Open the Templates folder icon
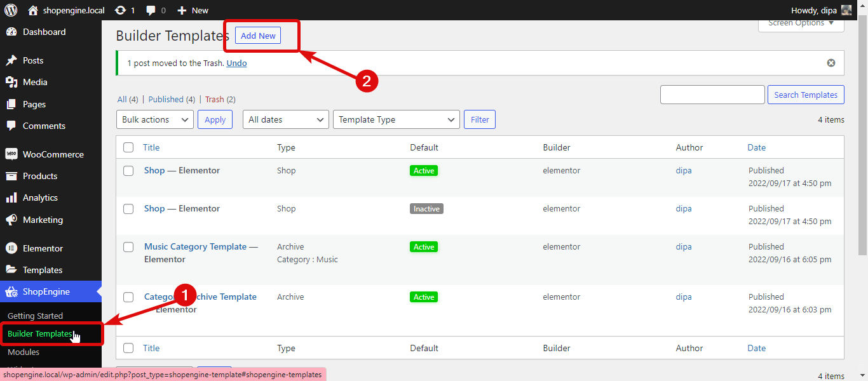Screen dimensions: 868x381 click(x=11, y=270)
